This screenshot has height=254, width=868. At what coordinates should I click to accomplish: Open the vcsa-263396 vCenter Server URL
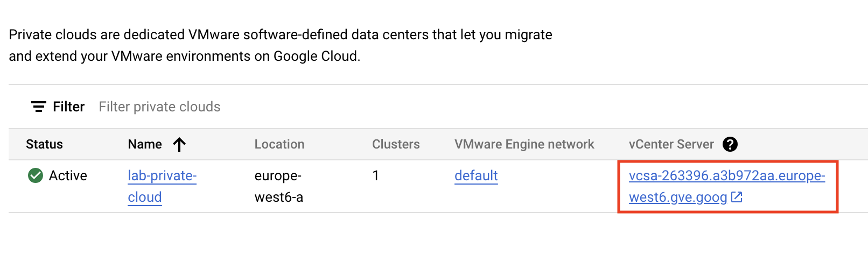[727, 186]
